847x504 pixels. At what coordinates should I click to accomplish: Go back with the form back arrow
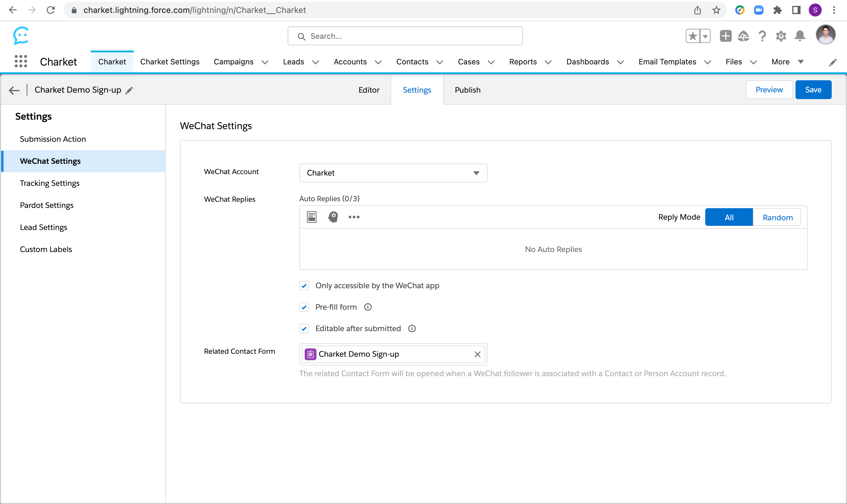pyautogui.click(x=14, y=90)
